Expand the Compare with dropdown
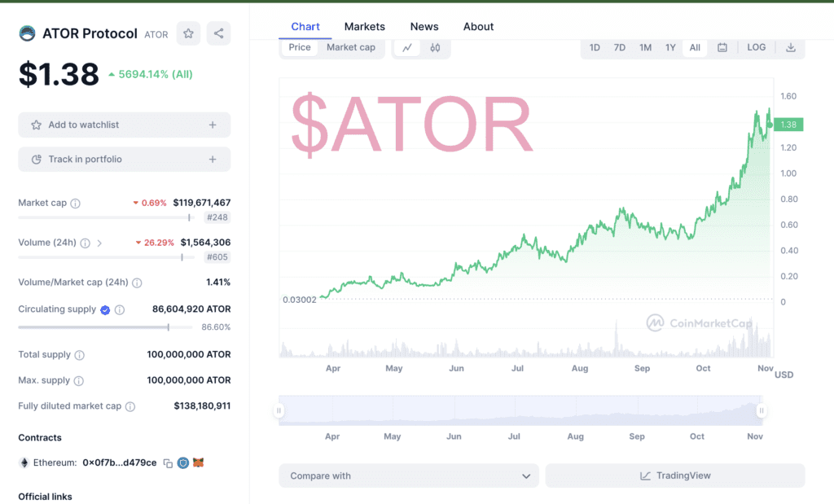 (x=408, y=476)
